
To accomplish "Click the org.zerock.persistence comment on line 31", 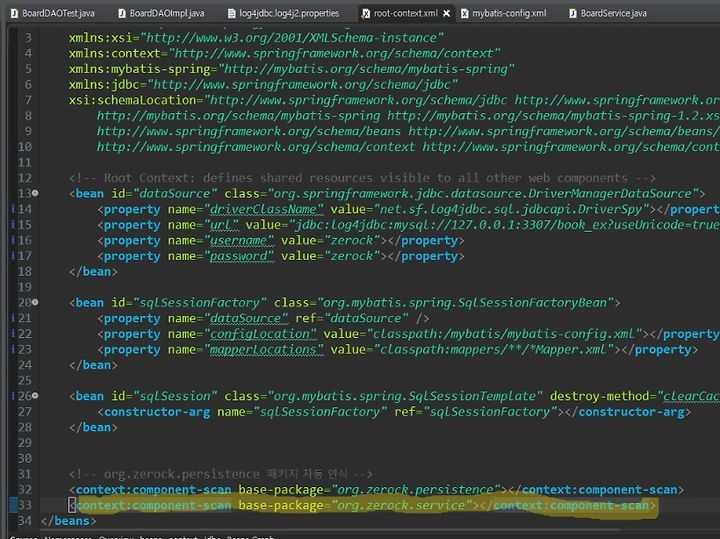I will [220, 474].
